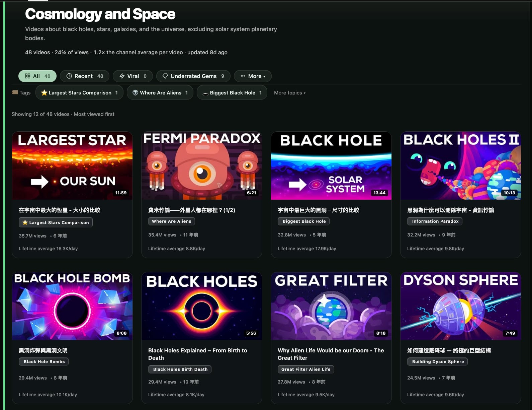Open the DYSON SPHERE video thumbnail
This screenshot has height=410, width=532.
461,306
